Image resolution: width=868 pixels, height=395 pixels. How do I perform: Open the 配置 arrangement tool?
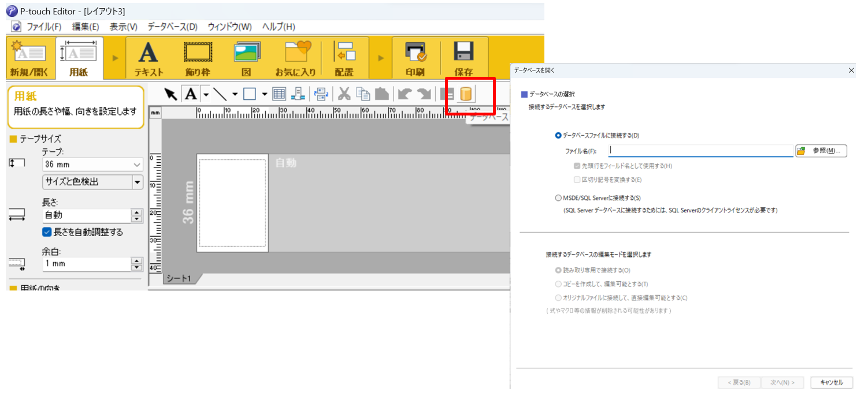pyautogui.click(x=344, y=58)
